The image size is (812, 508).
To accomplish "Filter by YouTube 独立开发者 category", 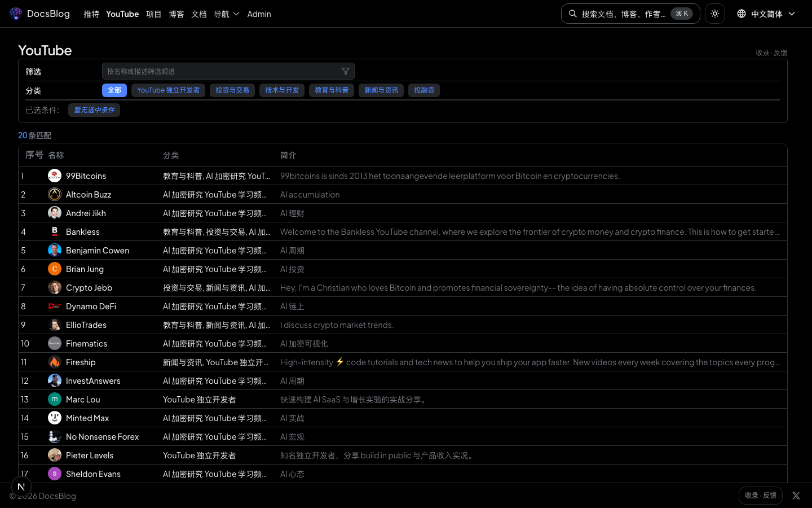I will [168, 90].
